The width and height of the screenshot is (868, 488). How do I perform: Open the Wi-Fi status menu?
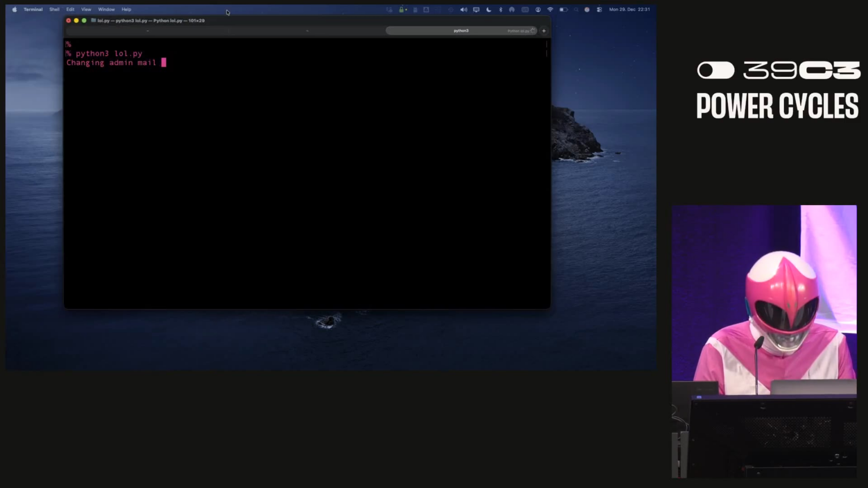[550, 10]
